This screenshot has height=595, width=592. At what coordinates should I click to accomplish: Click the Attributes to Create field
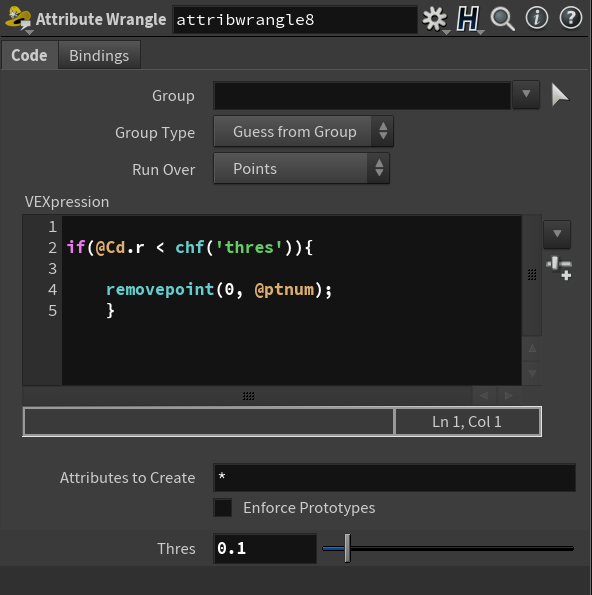click(395, 477)
